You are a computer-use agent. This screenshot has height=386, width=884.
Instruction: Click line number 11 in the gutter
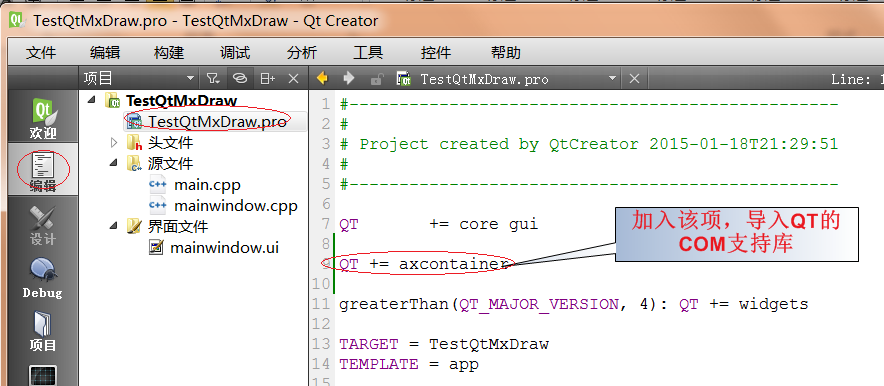(320, 304)
